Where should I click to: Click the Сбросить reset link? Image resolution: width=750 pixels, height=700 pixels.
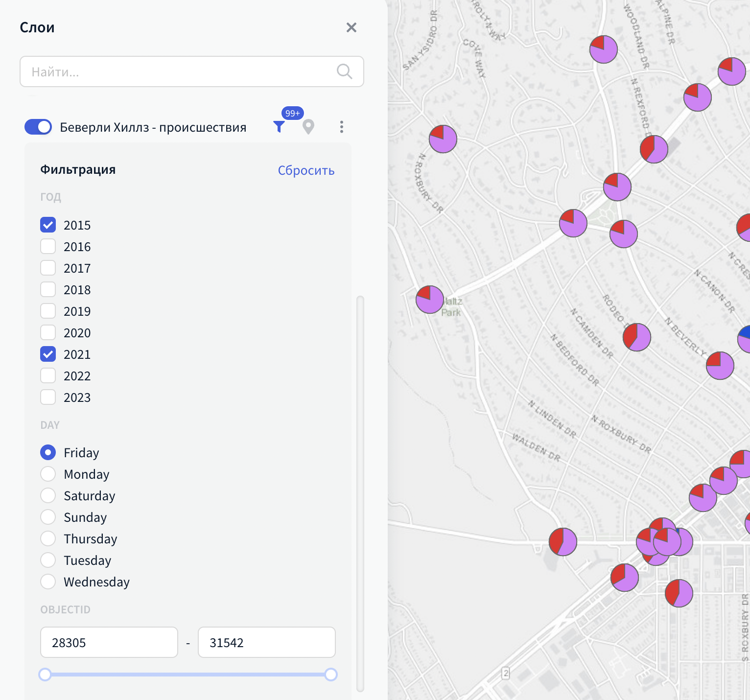306,170
